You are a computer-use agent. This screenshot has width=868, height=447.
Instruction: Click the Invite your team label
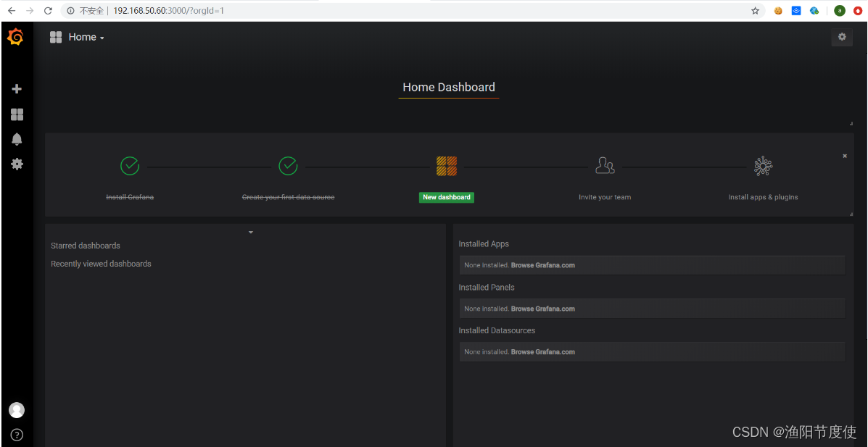(605, 197)
